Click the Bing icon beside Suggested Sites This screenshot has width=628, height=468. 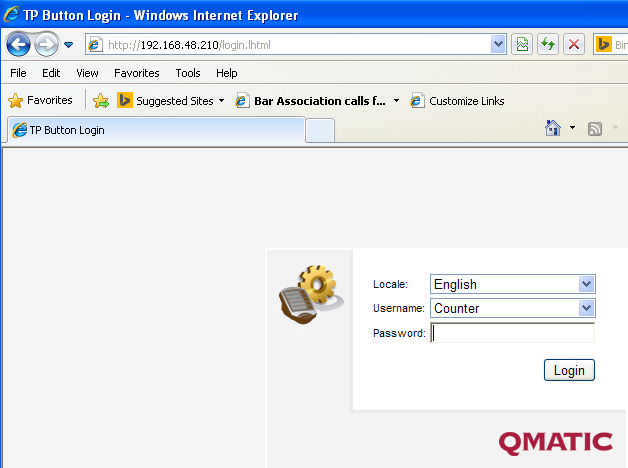click(x=125, y=100)
